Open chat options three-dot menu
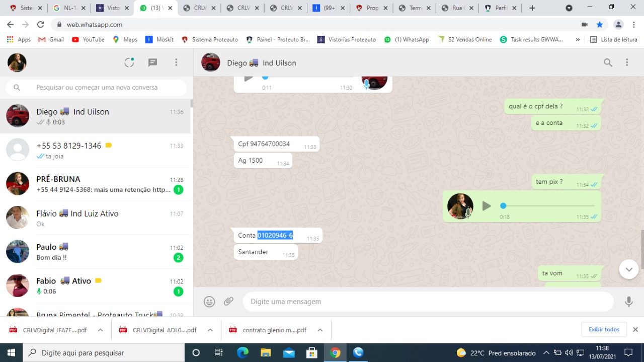Viewport: 644px width, 362px height. 627,62
